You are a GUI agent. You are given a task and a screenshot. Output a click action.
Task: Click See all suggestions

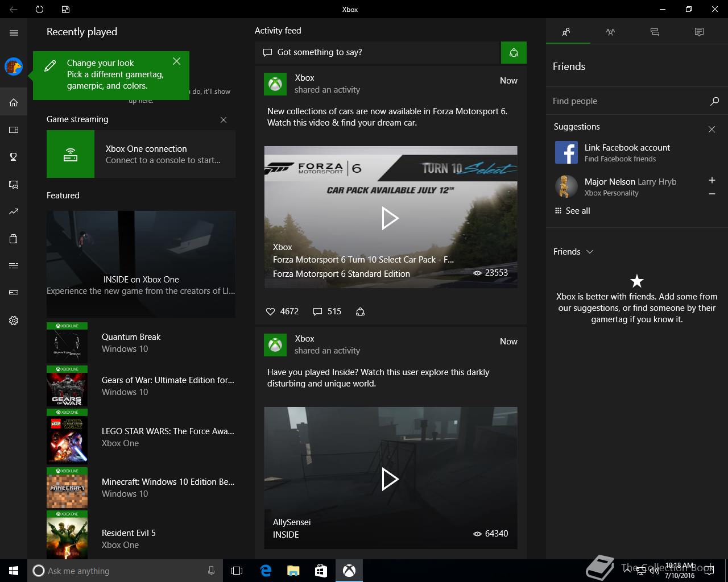(572, 211)
